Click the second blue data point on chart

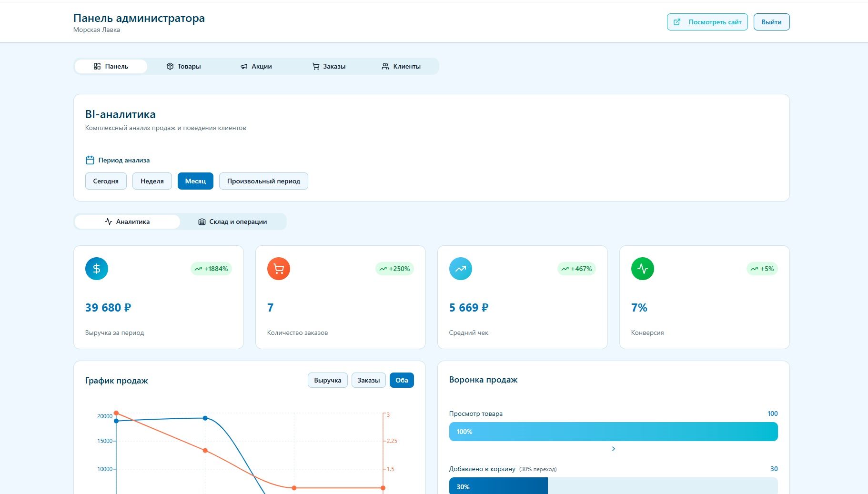point(205,418)
